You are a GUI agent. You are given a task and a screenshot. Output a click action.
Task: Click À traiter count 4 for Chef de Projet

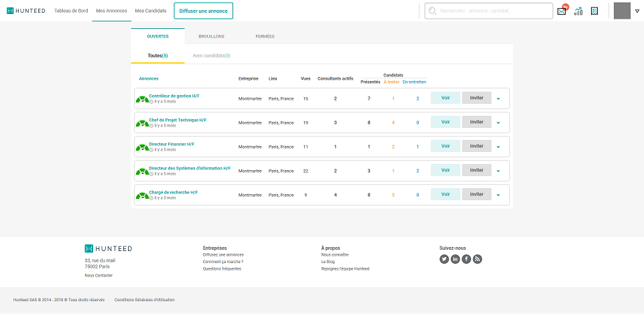click(x=393, y=123)
